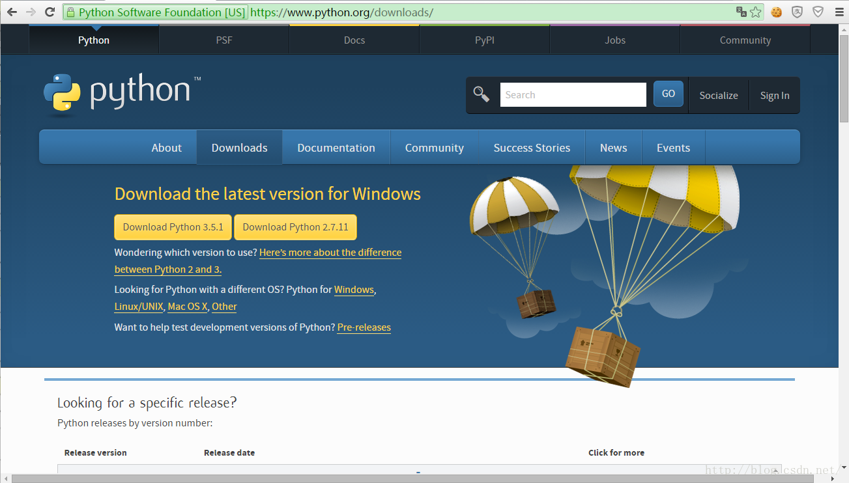Image resolution: width=849 pixels, height=483 pixels.
Task: Follow the Mac OS X link
Action: point(187,306)
